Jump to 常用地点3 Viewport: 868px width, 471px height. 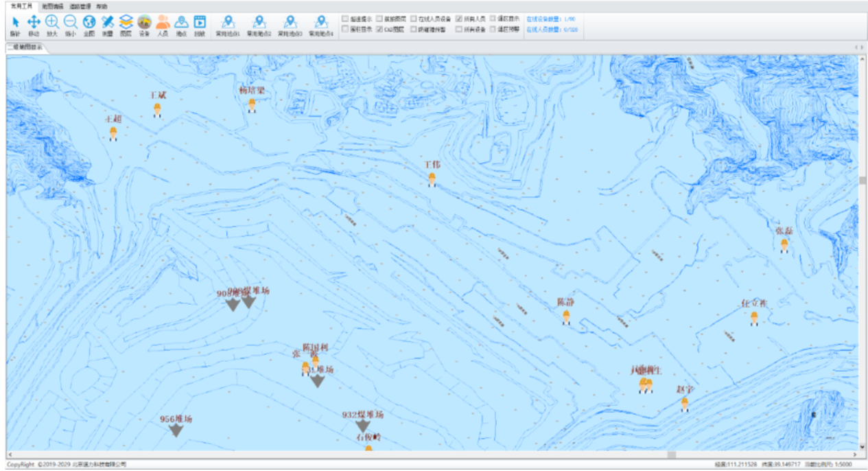(290, 25)
